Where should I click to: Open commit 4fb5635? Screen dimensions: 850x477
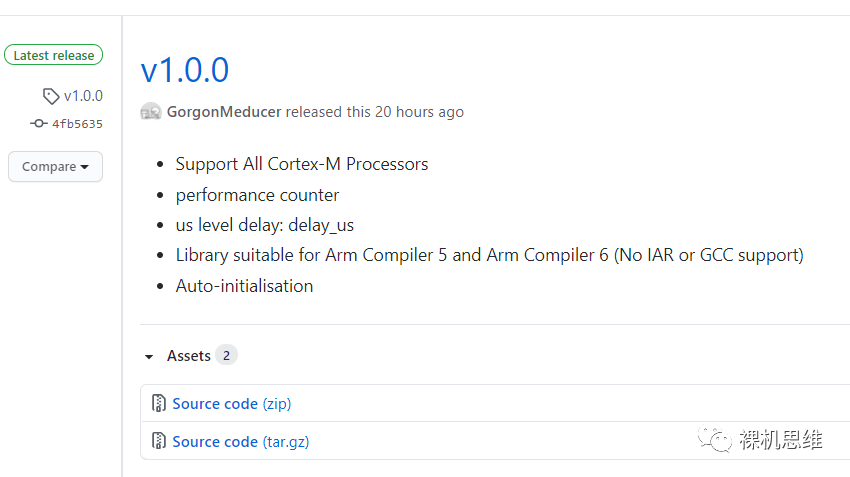(77, 124)
